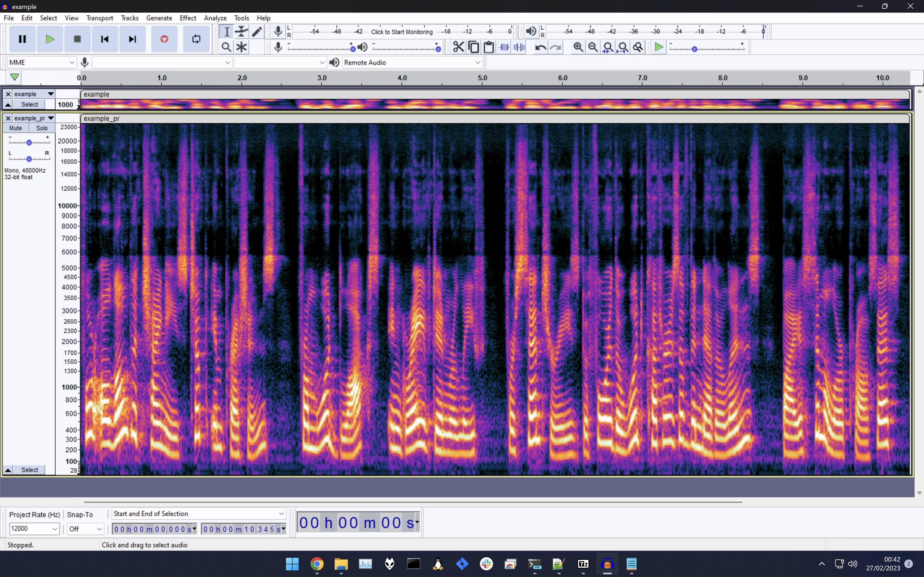Click the Skip to End button
This screenshot has height=577, width=924.
[132, 39]
